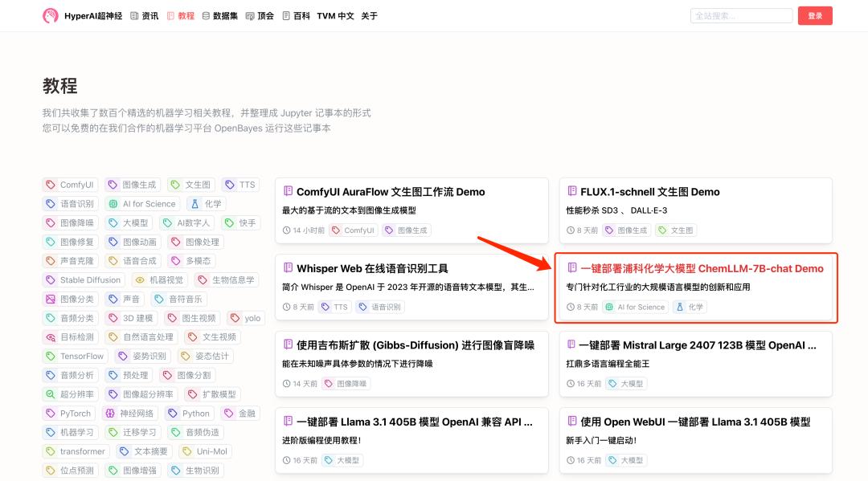Click the 机器视觉 eye icon tag
868x481 pixels.
140,280
